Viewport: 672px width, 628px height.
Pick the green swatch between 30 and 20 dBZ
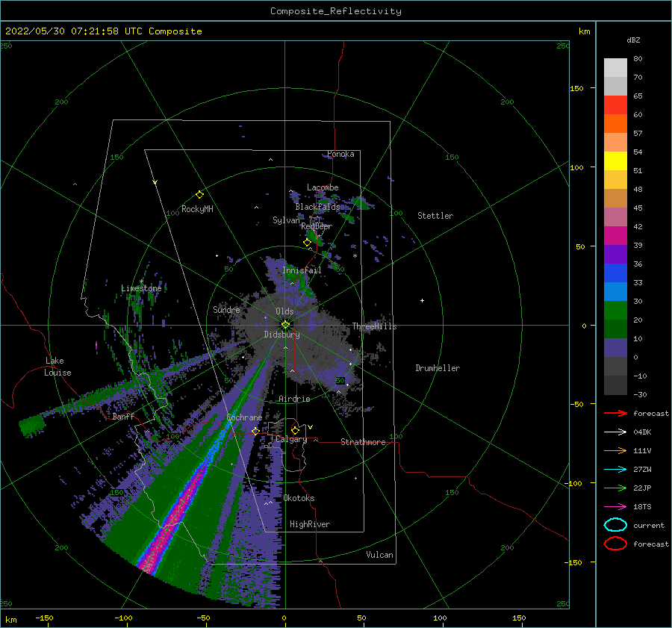tap(615, 311)
